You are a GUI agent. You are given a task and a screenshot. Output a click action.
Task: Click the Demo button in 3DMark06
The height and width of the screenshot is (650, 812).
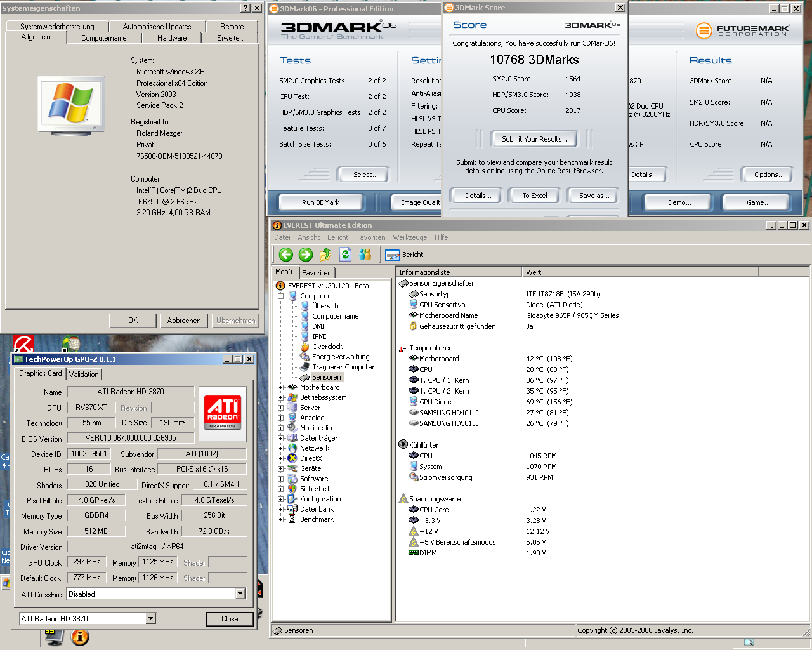[x=679, y=202]
